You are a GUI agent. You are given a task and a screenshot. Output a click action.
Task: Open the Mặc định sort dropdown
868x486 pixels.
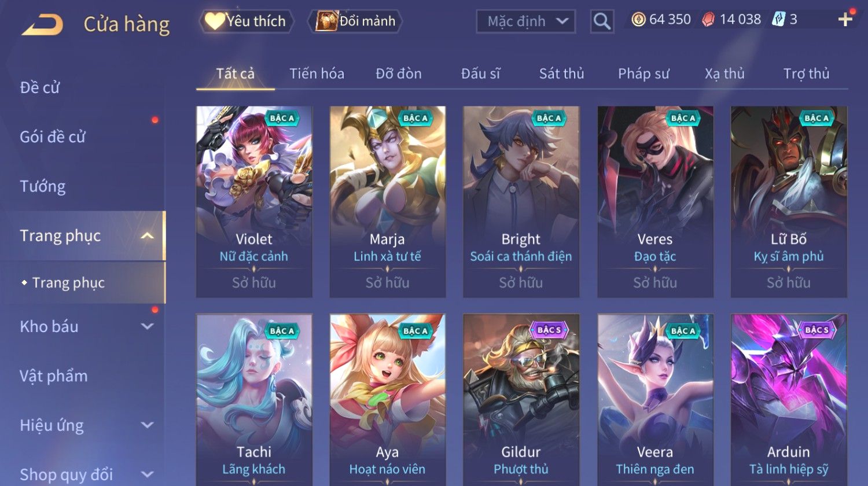(526, 21)
